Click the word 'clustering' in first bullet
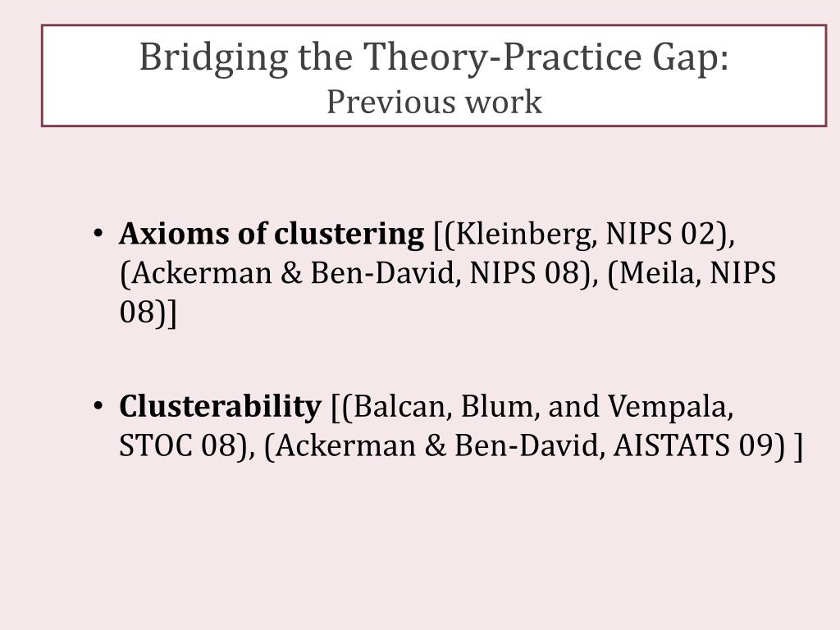 pos(349,234)
